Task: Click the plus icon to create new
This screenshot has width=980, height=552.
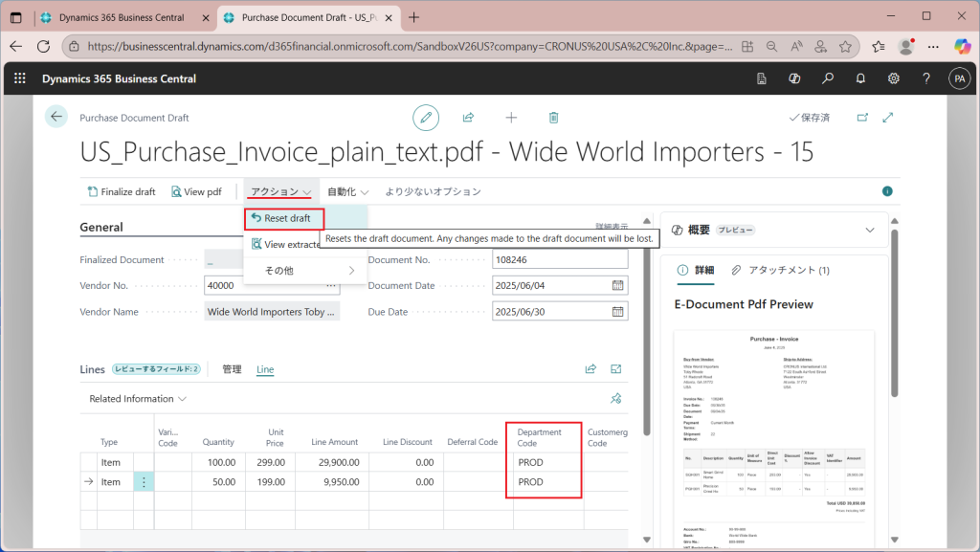Action: (511, 118)
